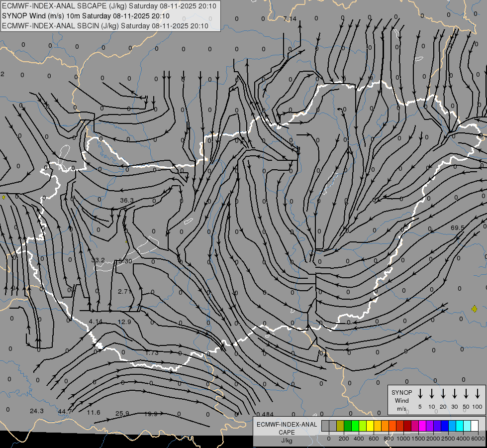Pick the lime swatch after 400 tick

(x=363, y=426)
